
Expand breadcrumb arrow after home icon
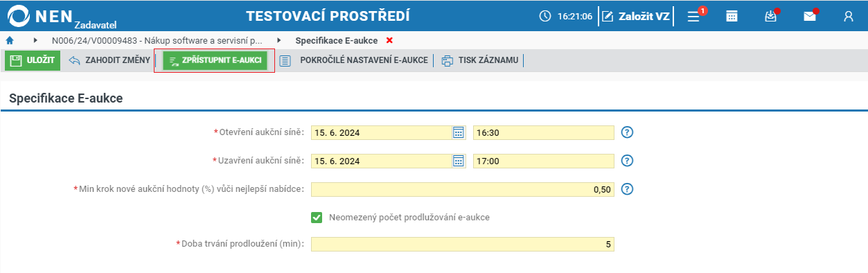tap(35, 40)
